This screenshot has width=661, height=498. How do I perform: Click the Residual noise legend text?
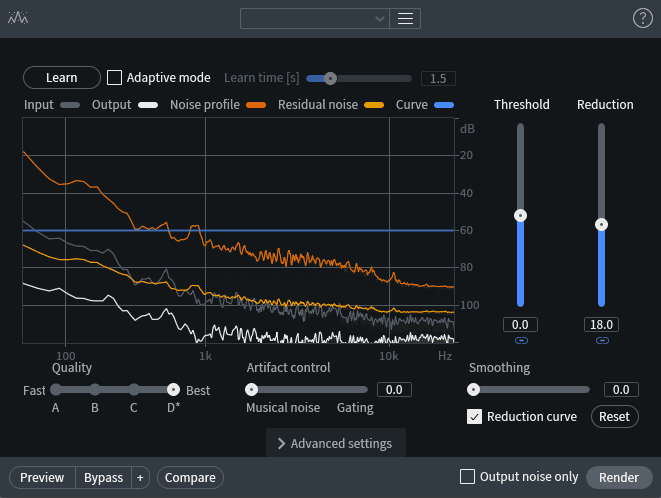(318, 105)
